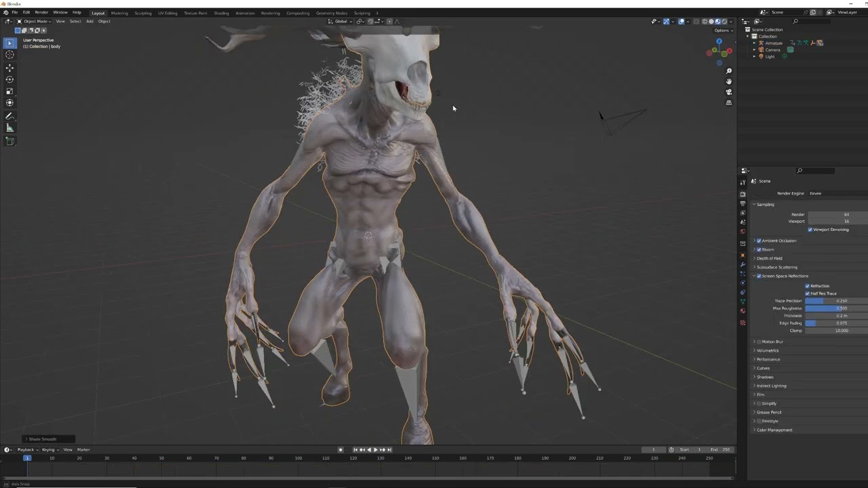Uncheck Bloom option
The height and width of the screenshot is (488, 868).
(x=759, y=249)
